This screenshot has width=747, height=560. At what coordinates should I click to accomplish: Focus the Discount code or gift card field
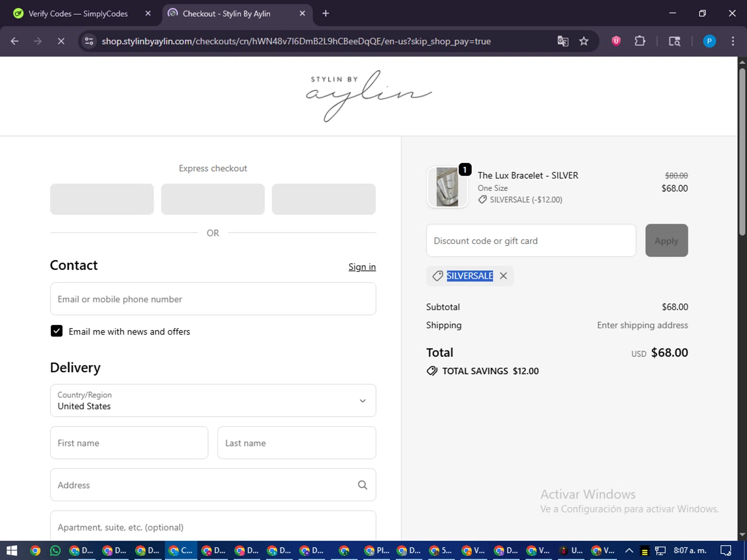coord(531,240)
